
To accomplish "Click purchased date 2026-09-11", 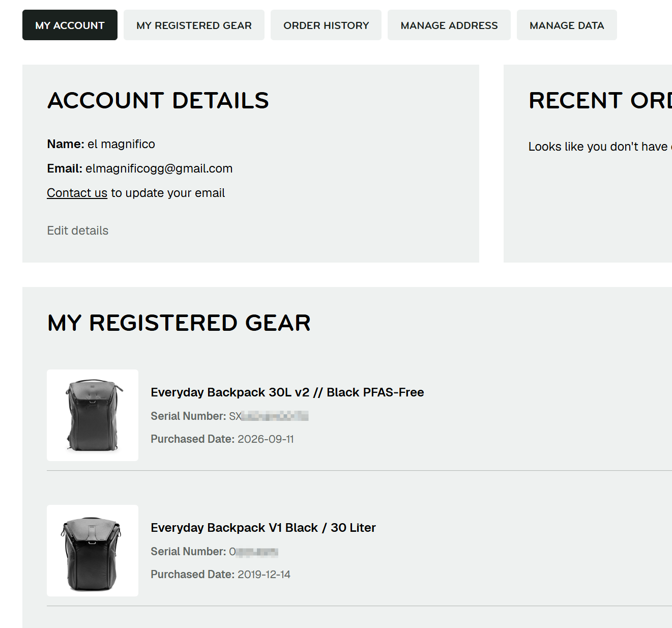I will (x=266, y=439).
